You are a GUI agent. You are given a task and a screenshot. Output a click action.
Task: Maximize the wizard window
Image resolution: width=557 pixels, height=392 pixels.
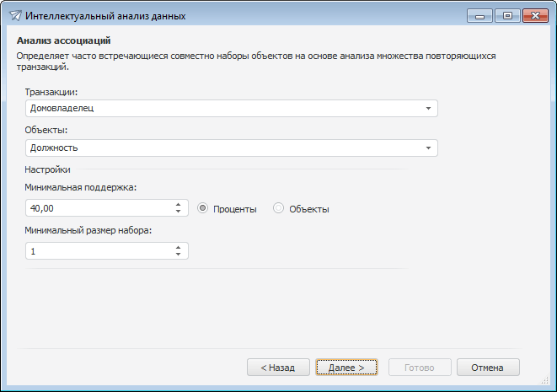click(x=506, y=15)
